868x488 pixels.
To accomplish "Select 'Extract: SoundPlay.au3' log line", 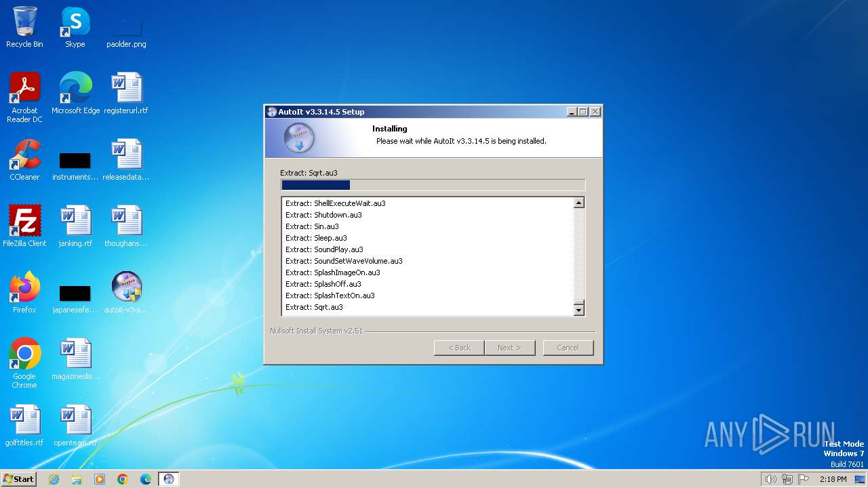I will tap(325, 249).
